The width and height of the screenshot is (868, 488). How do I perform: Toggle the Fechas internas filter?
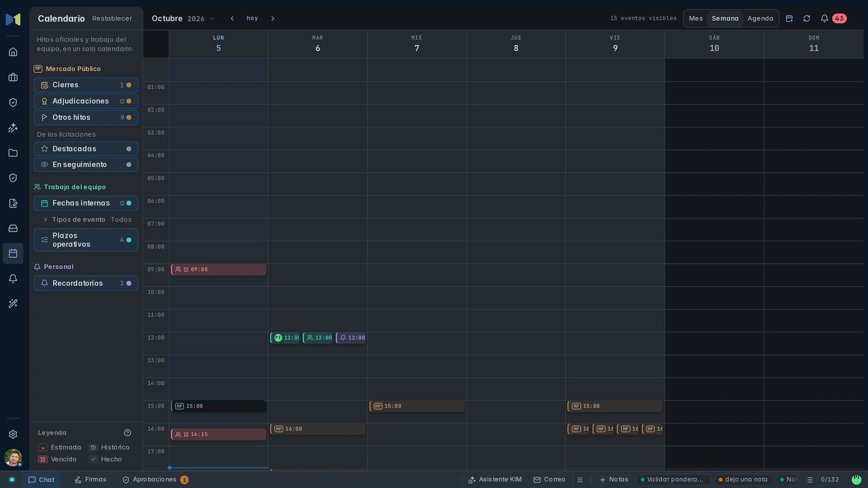[86, 203]
